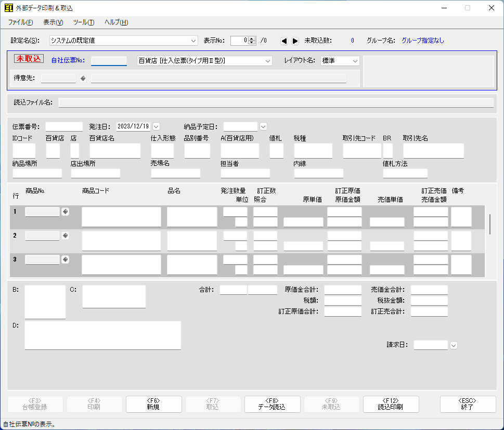Click the 内線 input field
504x430 pixels.
tap(318, 174)
